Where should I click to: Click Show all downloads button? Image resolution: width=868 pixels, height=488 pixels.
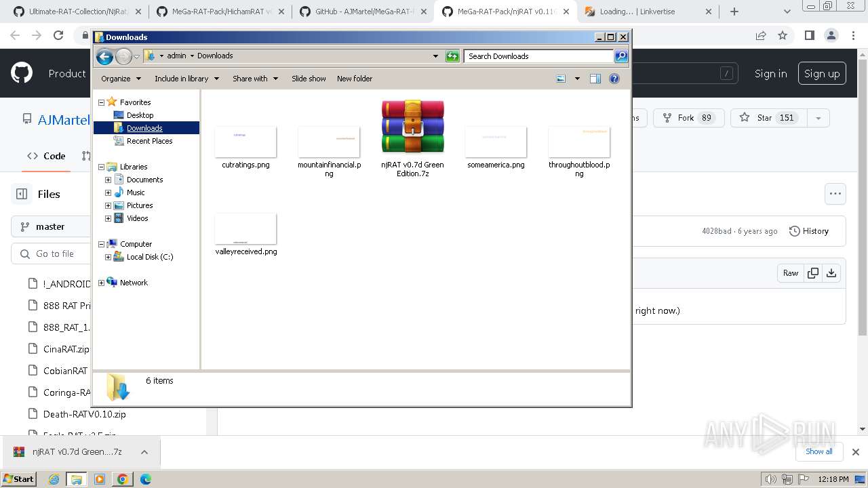[x=818, y=451]
